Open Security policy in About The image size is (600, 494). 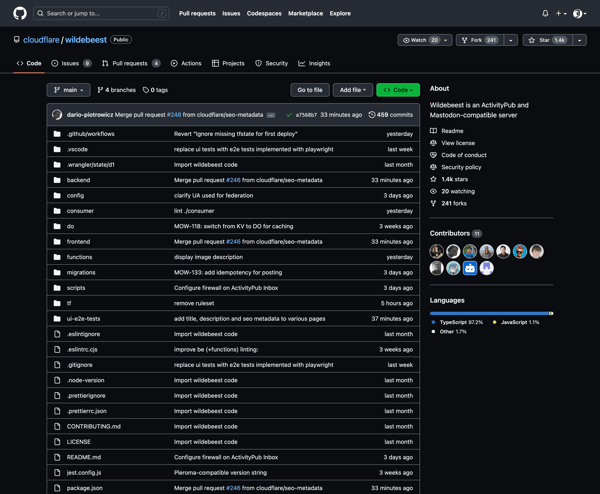point(461,167)
